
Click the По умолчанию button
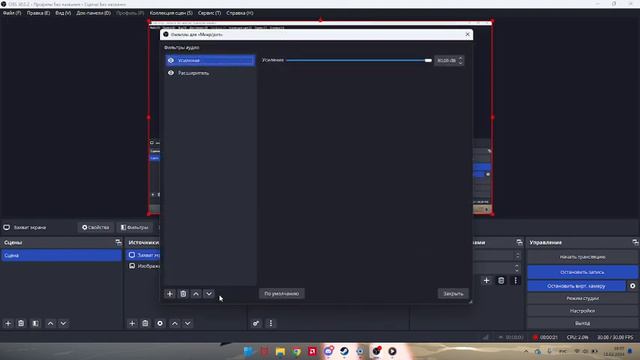pyautogui.click(x=282, y=293)
